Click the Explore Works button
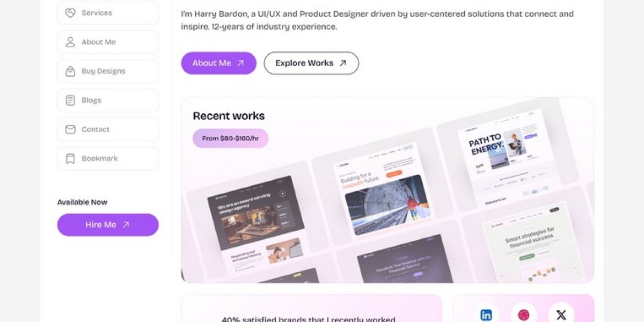This screenshot has width=644, height=322. click(x=311, y=63)
